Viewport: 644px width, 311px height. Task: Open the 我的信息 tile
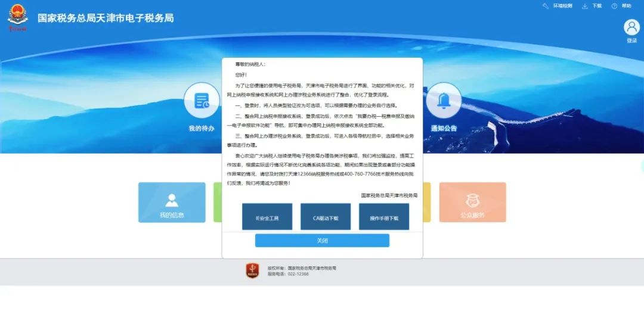pyautogui.click(x=172, y=203)
